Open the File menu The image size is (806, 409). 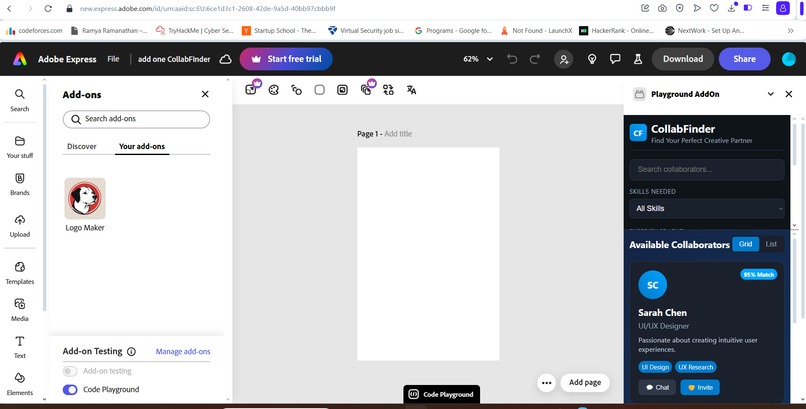[x=113, y=59]
